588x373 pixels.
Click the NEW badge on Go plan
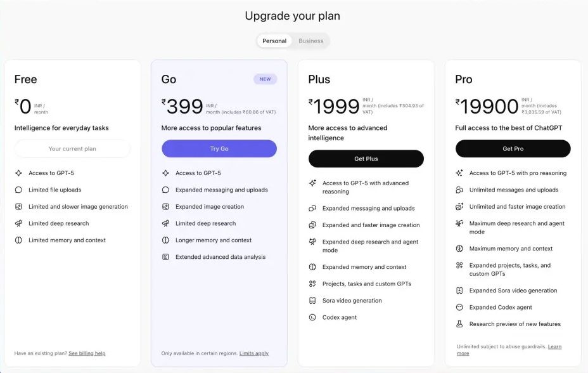point(265,79)
